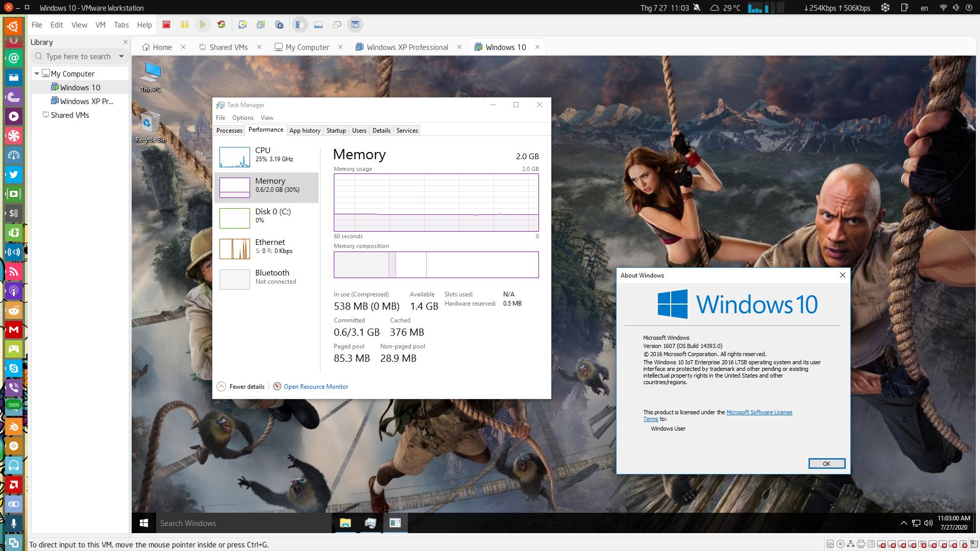Open the This PC desktop icon
Screen dimensions: 980x551
pyautogui.click(x=151, y=77)
